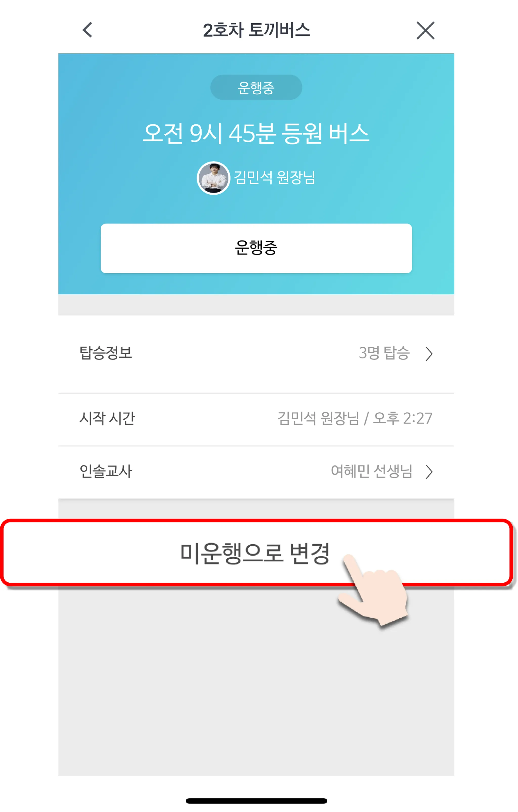The width and height of the screenshot is (518, 812).
Task: Tap 김민석 원장님 / 오후 2:27 value
Action: 355,418
